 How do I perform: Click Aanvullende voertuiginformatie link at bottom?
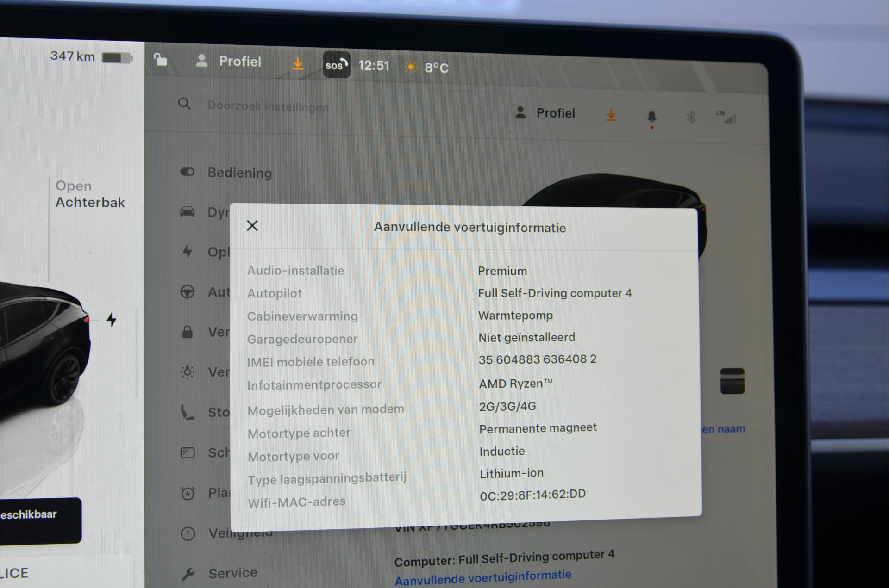click(482, 577)
